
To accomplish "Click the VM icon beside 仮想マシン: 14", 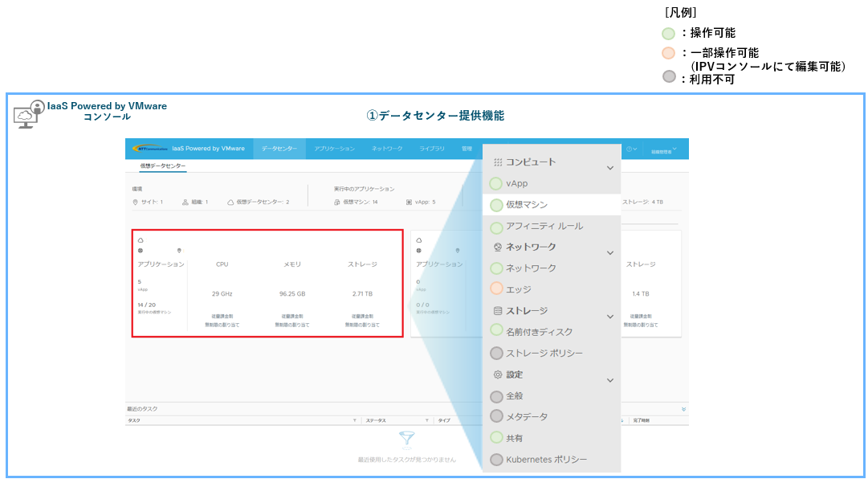I will (336, 203).
